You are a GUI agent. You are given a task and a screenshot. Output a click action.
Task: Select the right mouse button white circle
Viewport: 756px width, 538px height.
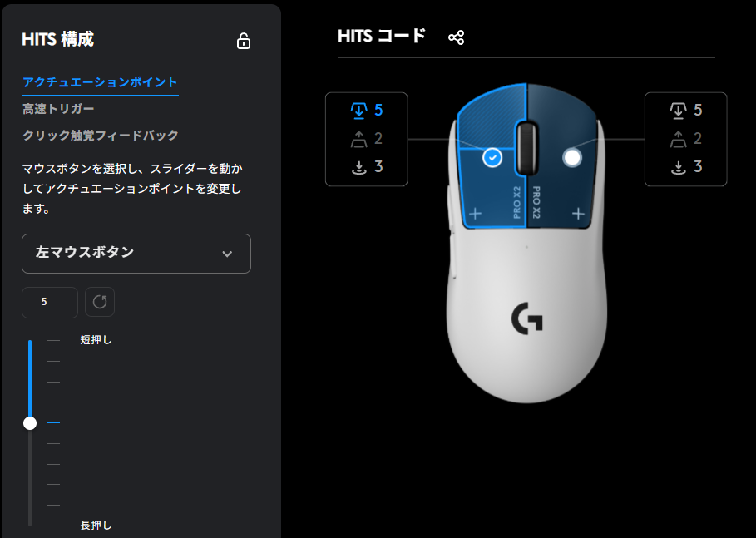tap(572, 157)
